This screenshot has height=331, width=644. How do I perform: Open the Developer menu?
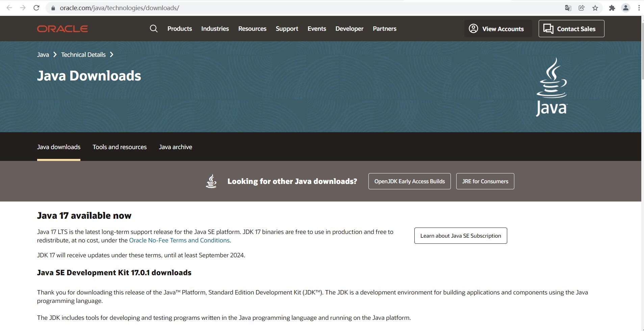(350, 29)
